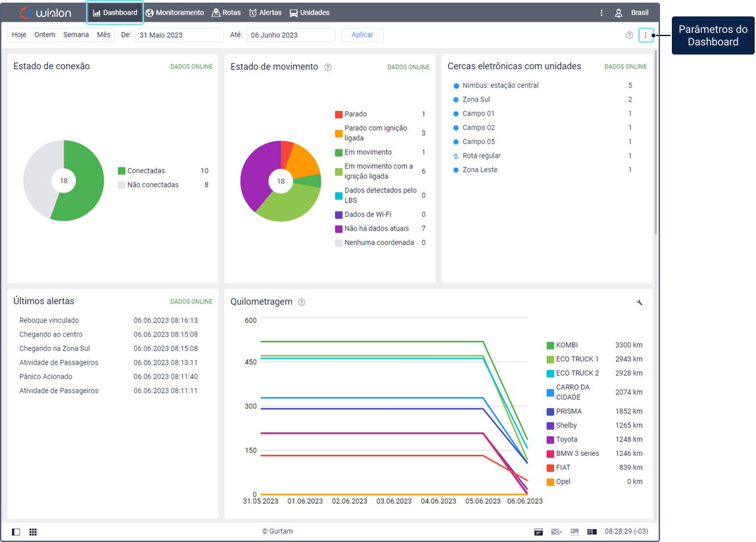Choose the Mês time range
The width and height of the screenshot is (756, 542).
104,35
